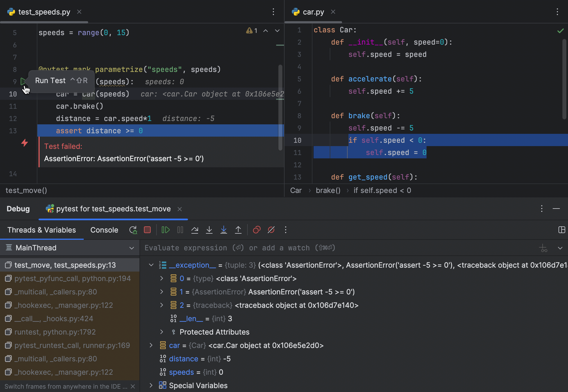The height and width of the screenshot is (392, 568).
Task: Step out of the current frame
Action: [238, 230]
